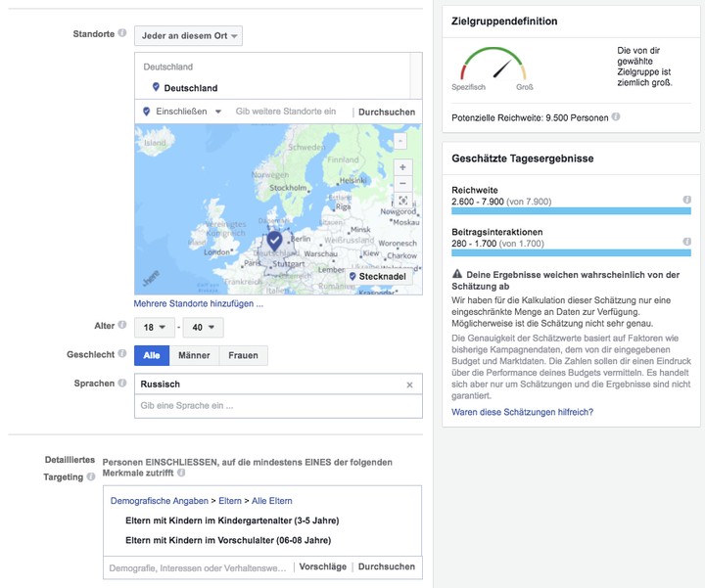Click Durchsuchen in location search
705x588 pixels.
[387, 112]
